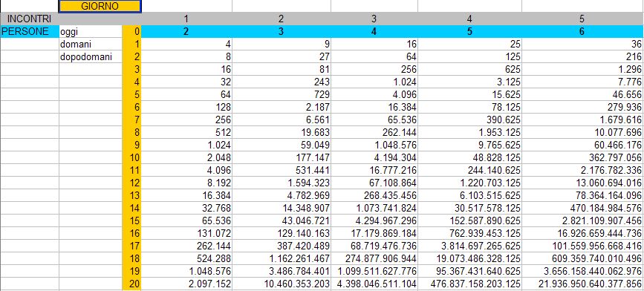Click the yellow day number 0 cell

point(131,32)
